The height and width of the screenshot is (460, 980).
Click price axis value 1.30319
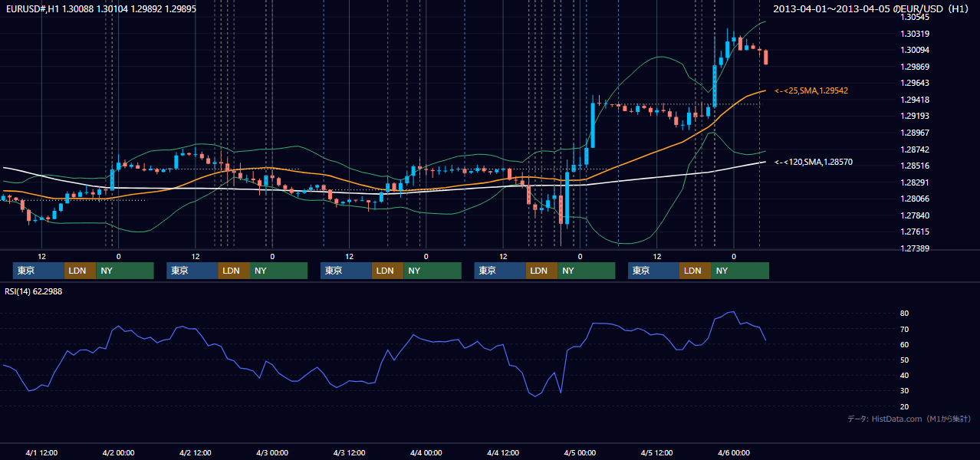coord(915,34)
